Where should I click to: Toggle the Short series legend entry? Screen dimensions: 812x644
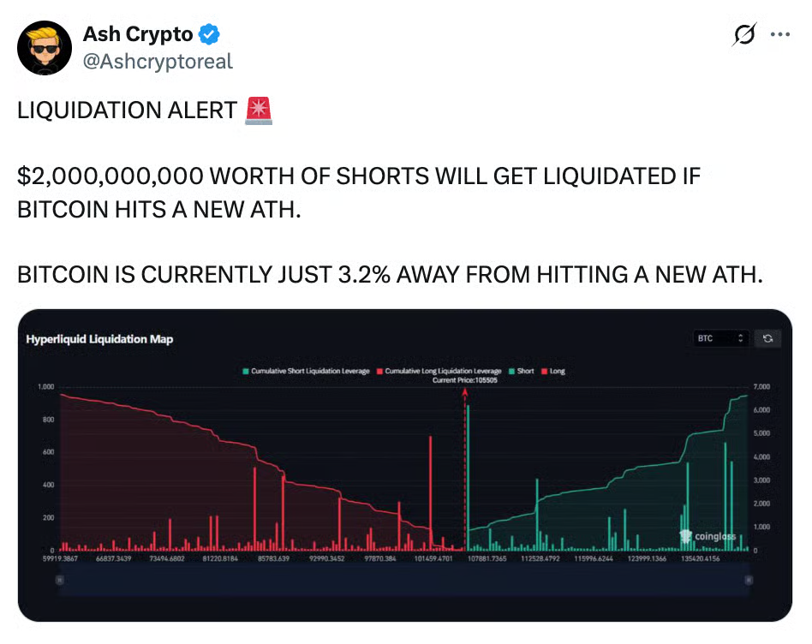click(x=521, y=371)
